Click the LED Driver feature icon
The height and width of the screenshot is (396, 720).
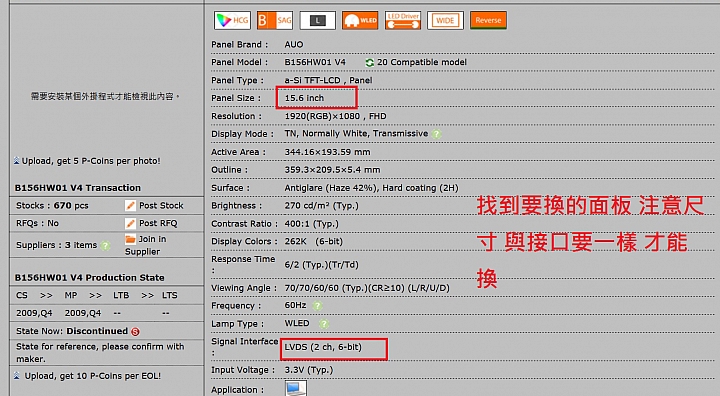[x=403, y=20]
